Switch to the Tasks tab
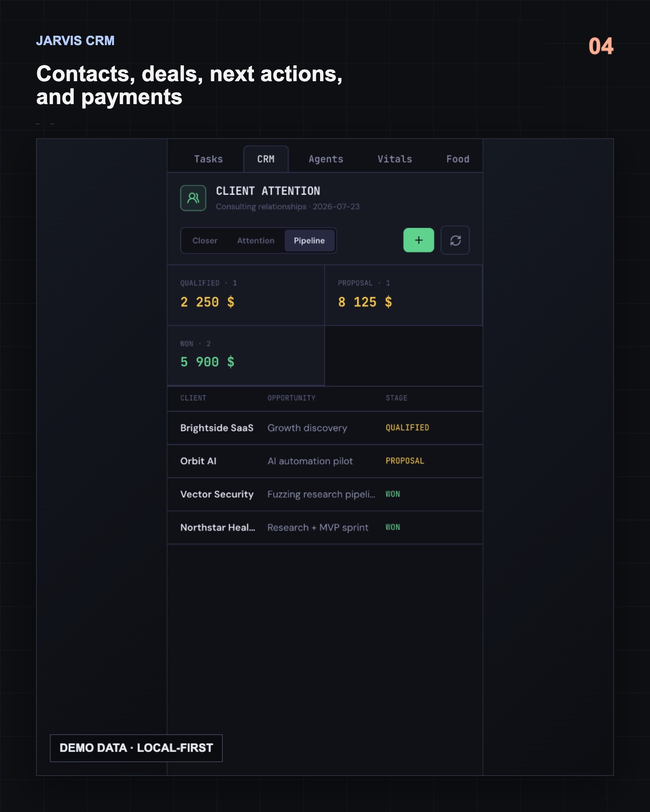Viewport: 650px width, 812px height. tap(208, 159)
